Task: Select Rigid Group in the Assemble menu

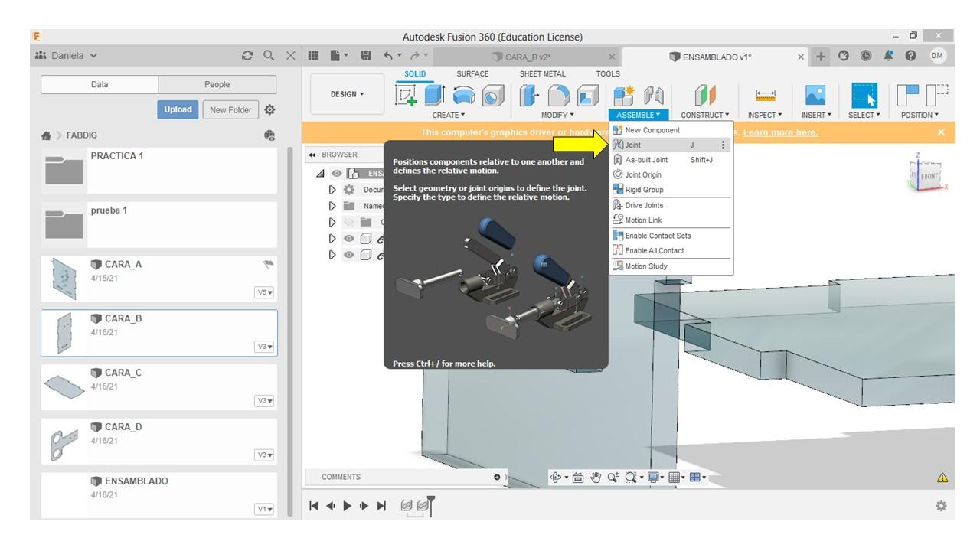Action: 671,190
